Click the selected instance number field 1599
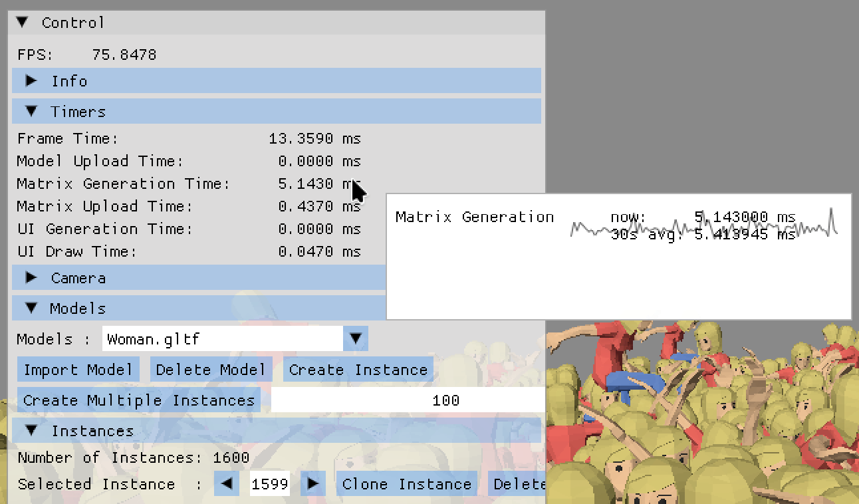The width and height of the screenshot is (859, 504). (270, 484)
